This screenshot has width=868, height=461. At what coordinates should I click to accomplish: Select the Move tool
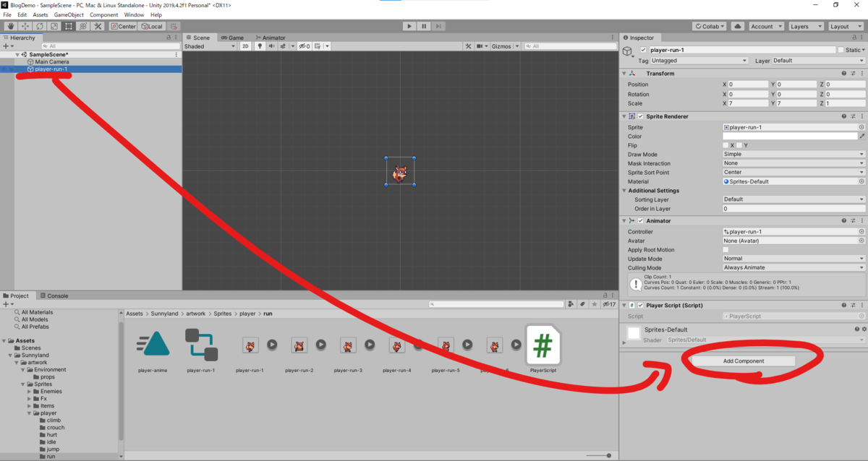pyautogui.click(x=25, y=26)
